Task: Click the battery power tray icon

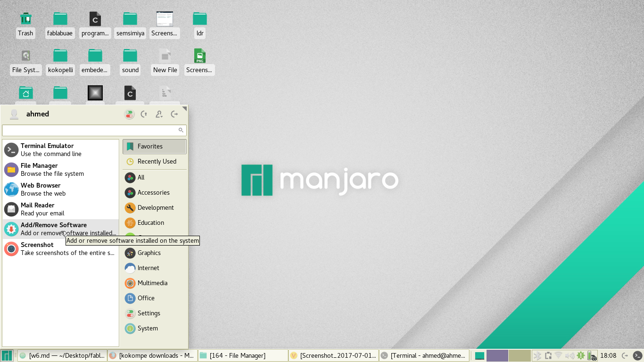Action: 592,355
